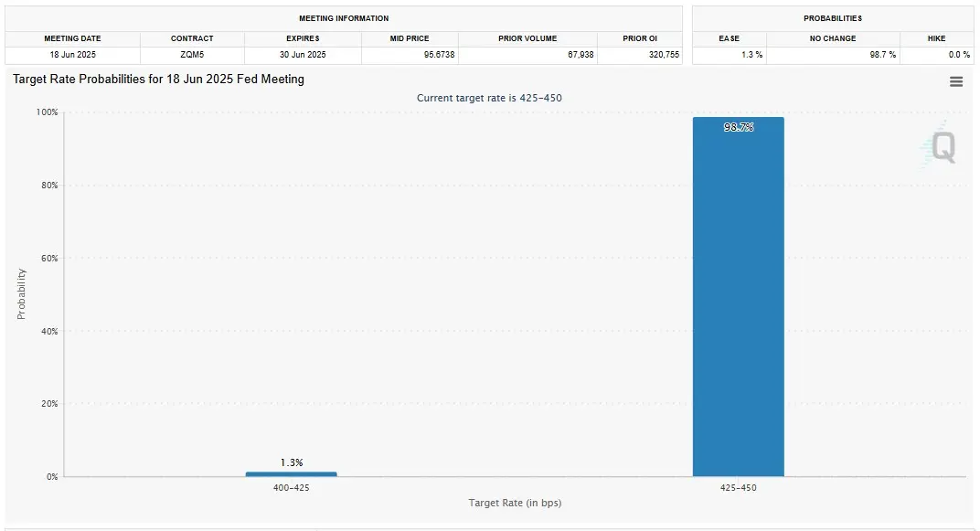
Task: Click the 425-450 x-axis label
Action: tap(738, 488)
